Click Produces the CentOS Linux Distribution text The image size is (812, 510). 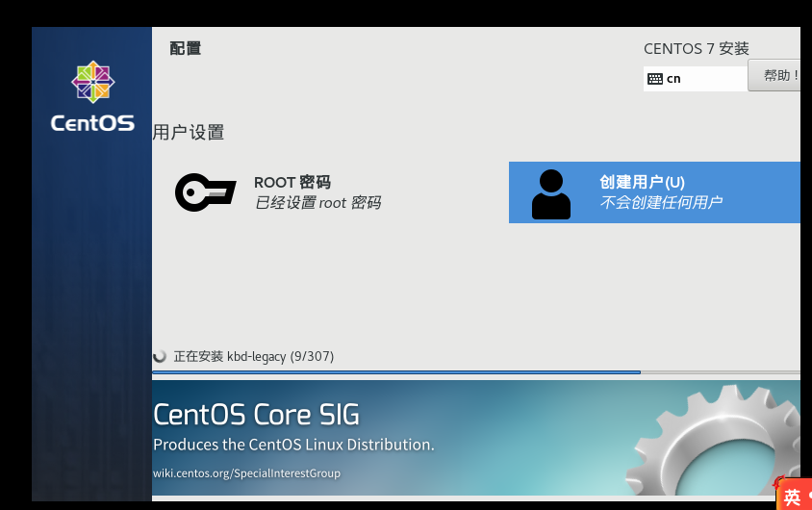293,445
